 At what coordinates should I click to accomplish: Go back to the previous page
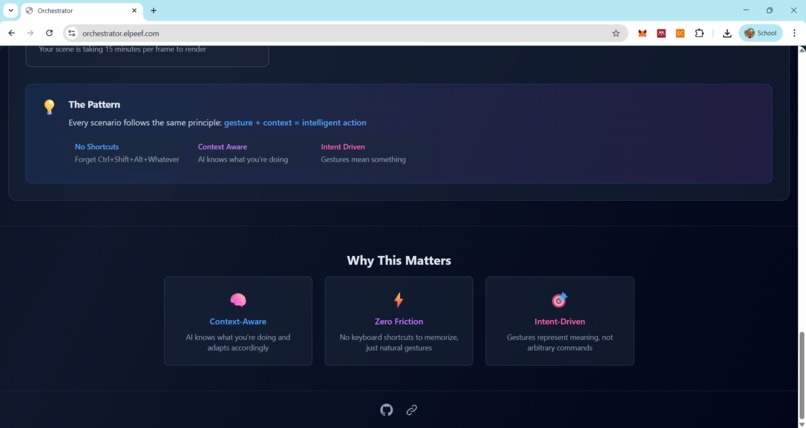pos(11,33)
